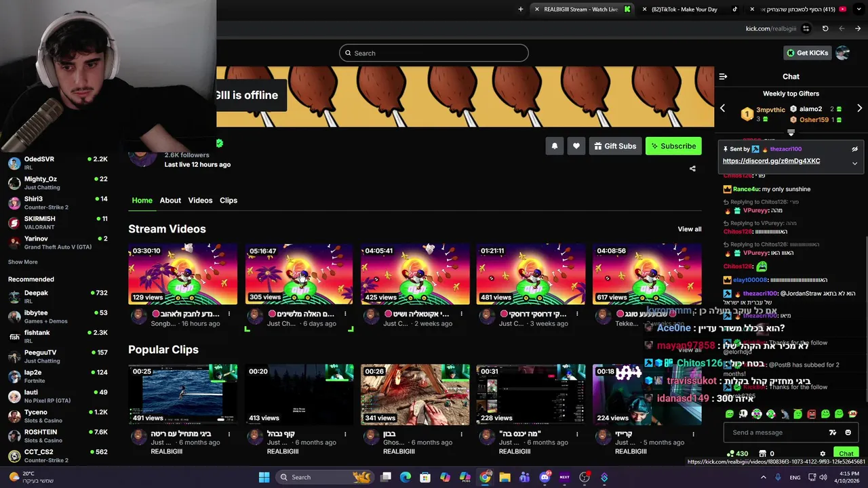Image resolution: width=868 pixels, height=488 pixels.
Task: Open Windows Start menu
Action: tap(264, 477)
